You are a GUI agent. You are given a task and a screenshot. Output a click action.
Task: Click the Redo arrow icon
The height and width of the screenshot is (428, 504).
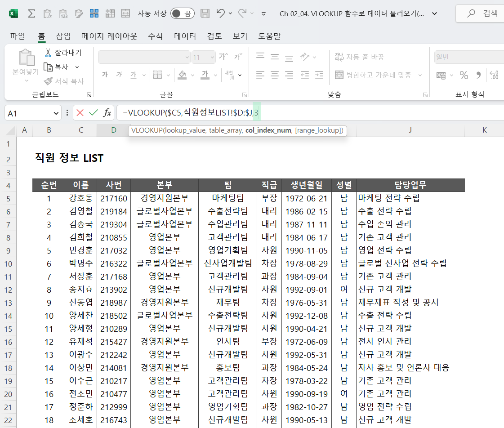pyautogui.click(x=242, y=13)
